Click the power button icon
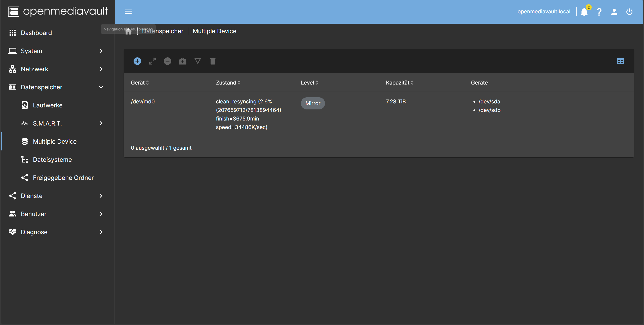The image size is (644, 325). point(629,12)
